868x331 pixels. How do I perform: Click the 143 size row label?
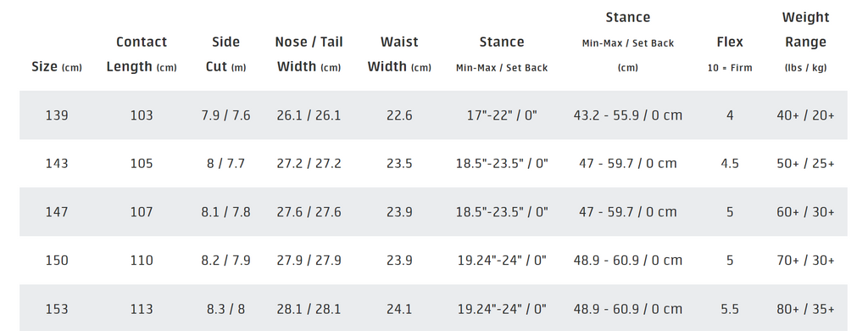pos(57,164)
